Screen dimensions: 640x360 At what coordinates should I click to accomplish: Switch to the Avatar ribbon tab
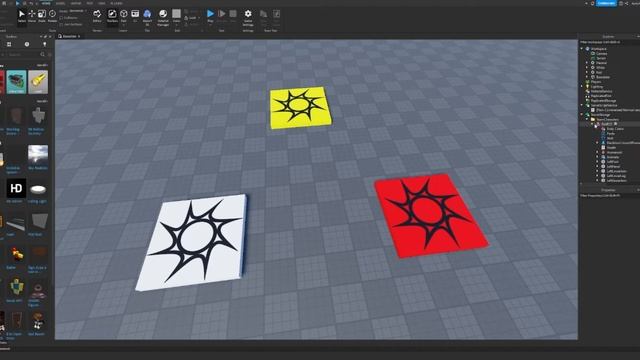[76, 3]
